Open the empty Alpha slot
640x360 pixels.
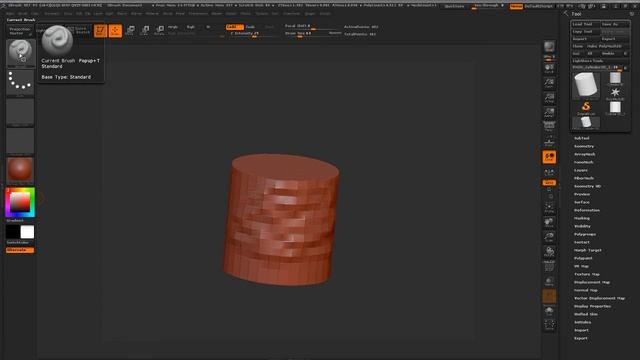(x=20, y=112)
